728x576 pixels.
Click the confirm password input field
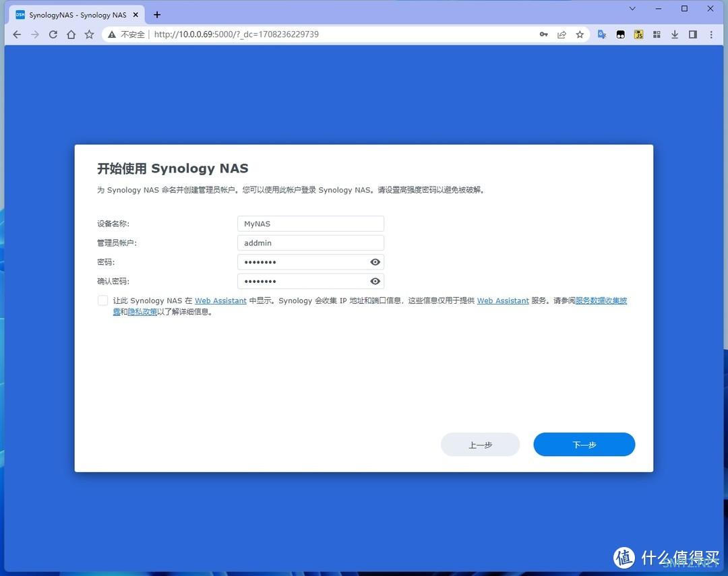click(311, 282)
